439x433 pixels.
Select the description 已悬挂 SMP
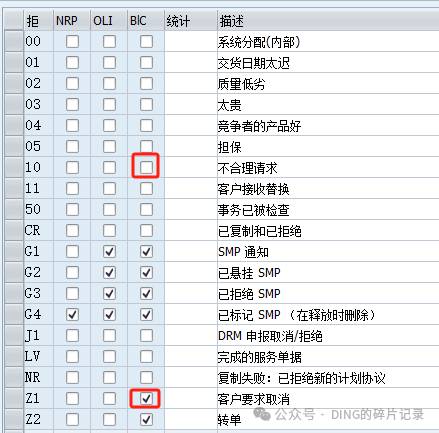click(x=249, y=273)
